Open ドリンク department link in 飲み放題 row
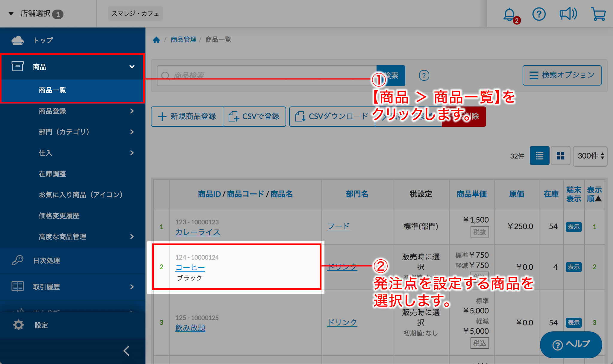The image size is (613, 364). pos(342,322)
